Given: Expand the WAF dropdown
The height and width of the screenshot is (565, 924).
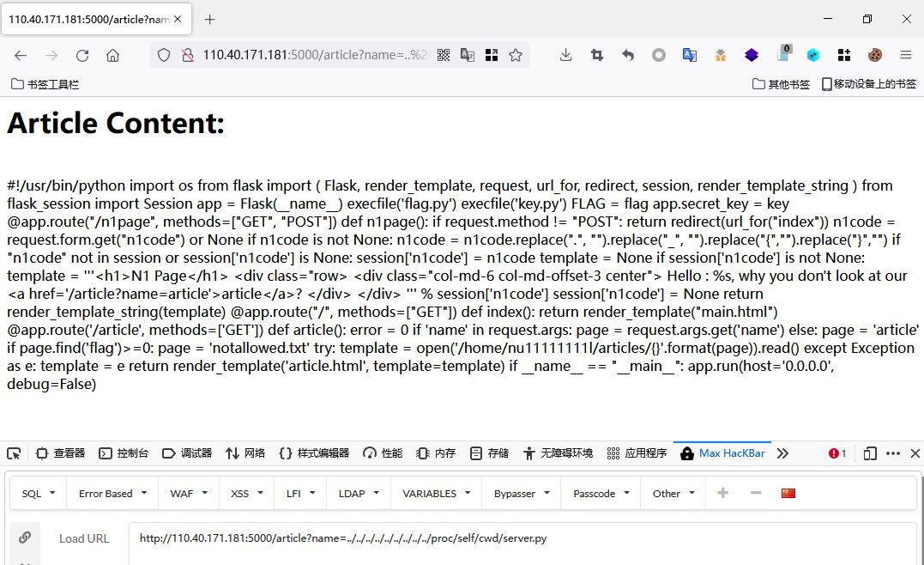Looking at the screenshot, I should coord(189,494).
